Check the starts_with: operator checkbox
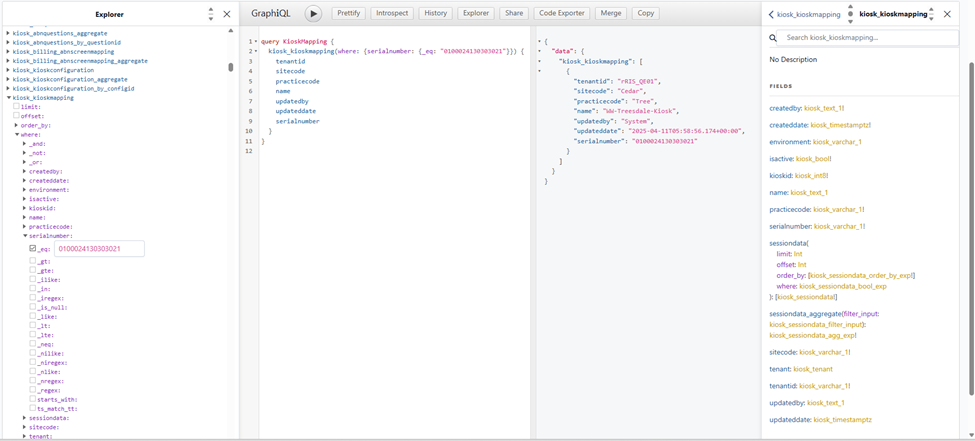The image size is (975, 441). 32,399
